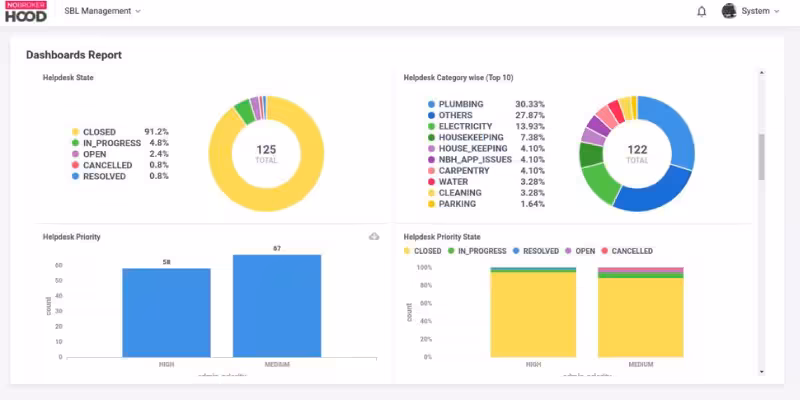
Task: Toggle HOUSE_KEEPING legend entry
Action: [468, 148]
